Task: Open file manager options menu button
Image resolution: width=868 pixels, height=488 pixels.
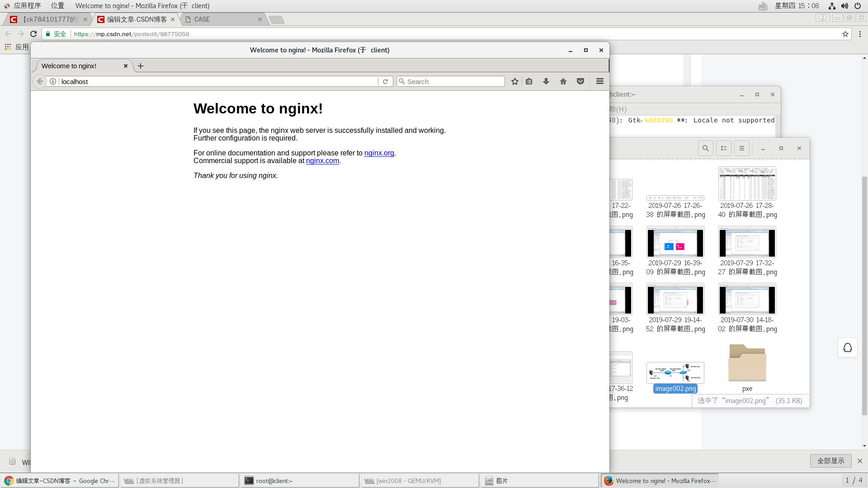Action: 742,148
